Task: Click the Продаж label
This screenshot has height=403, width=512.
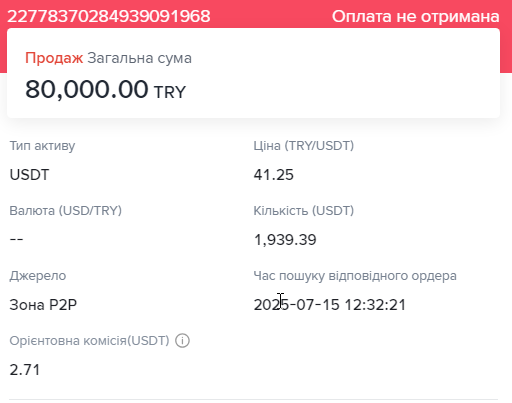Action: pyautogui.click(x=54, y=58)
